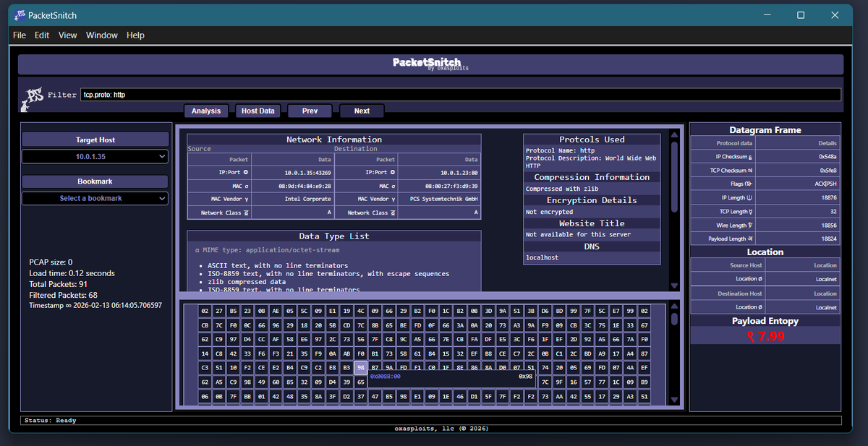This screenshot has width=868, height=446.
Task: Click the Status: Ready bar
Action: (431, 420)
